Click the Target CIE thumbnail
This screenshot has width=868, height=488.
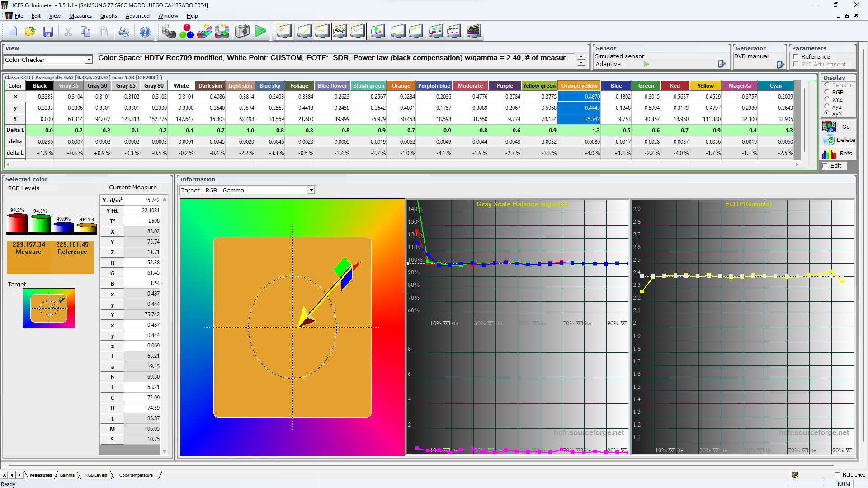tap(49, 309)
